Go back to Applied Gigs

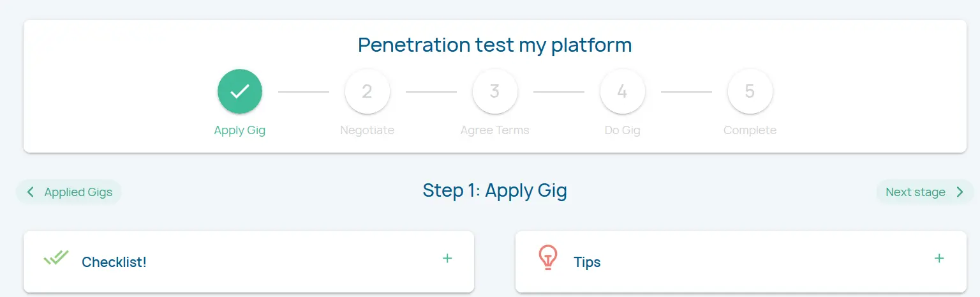click(x=70, y=192)
